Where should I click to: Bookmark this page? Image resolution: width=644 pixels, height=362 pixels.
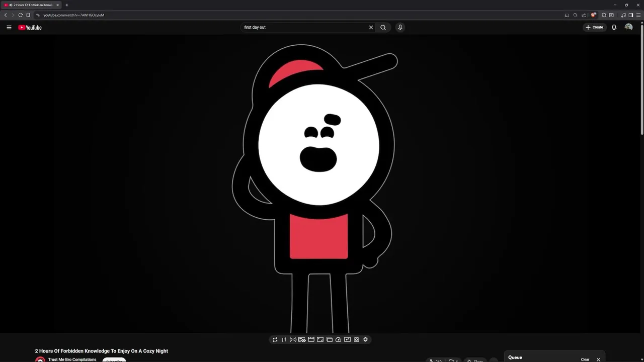tap(28, 15)
